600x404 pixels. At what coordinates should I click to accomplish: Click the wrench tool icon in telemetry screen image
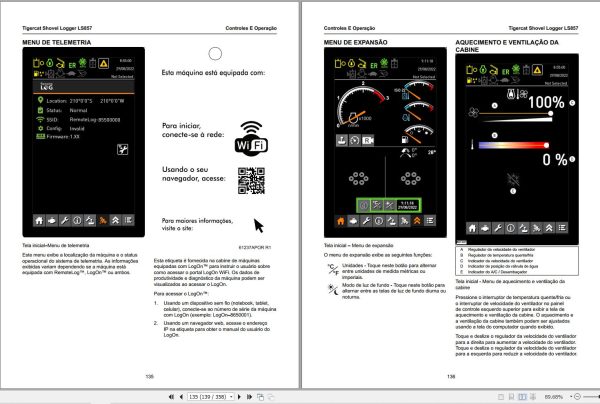pyautogui.click(x=122, y=149)
